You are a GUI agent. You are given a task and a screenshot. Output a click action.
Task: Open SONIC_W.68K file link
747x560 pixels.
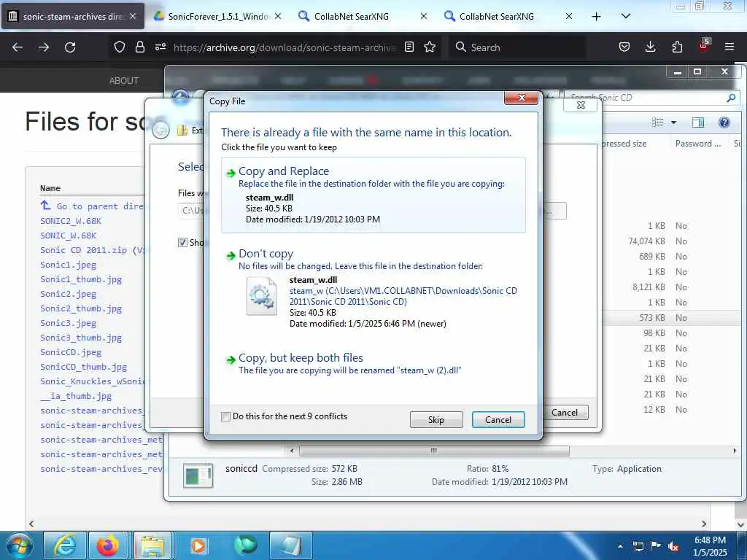68,236
